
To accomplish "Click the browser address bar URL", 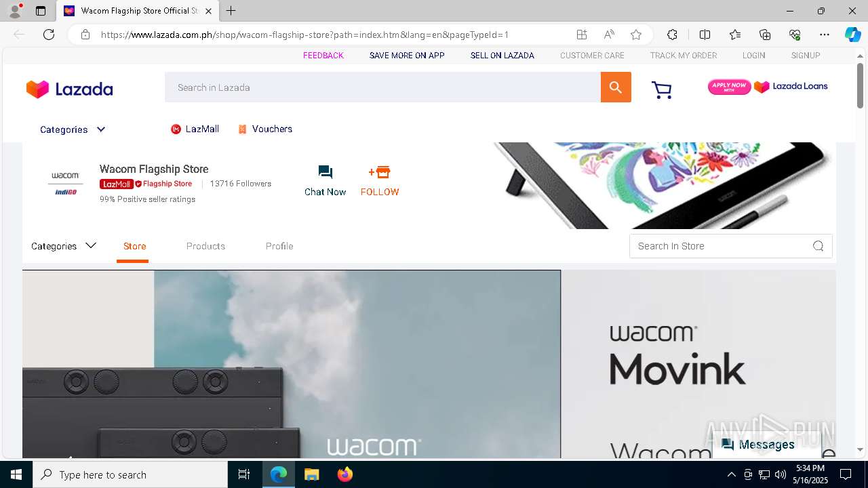I will tap(305, 35).
